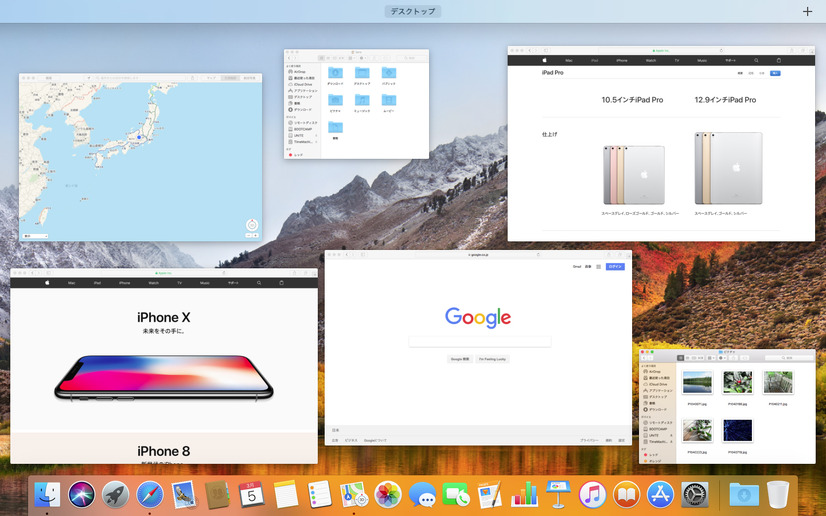Open Calendar icon showing 5 in Dock
Image resolution: width=826 pixels, height=516 pixels.
pos(251,495)
